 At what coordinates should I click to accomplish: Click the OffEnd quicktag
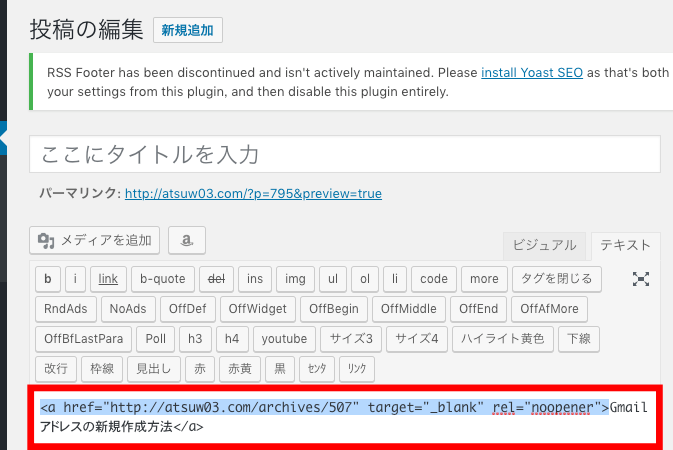479,309
